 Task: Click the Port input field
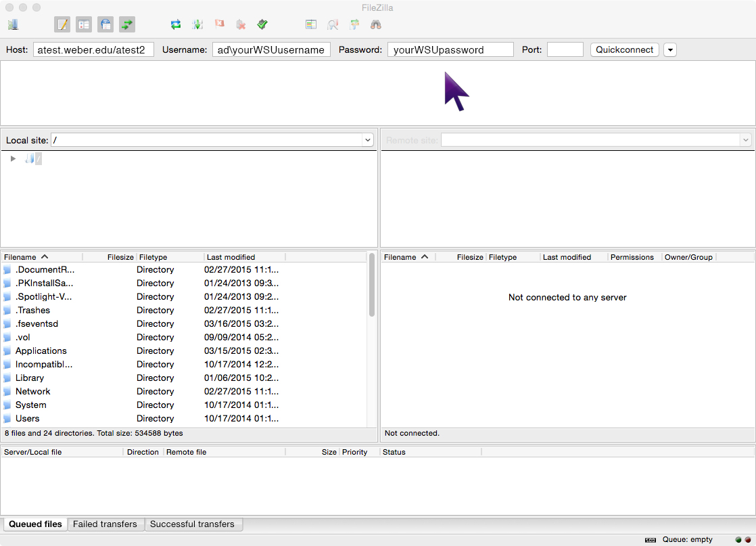(x=565, y=50)
